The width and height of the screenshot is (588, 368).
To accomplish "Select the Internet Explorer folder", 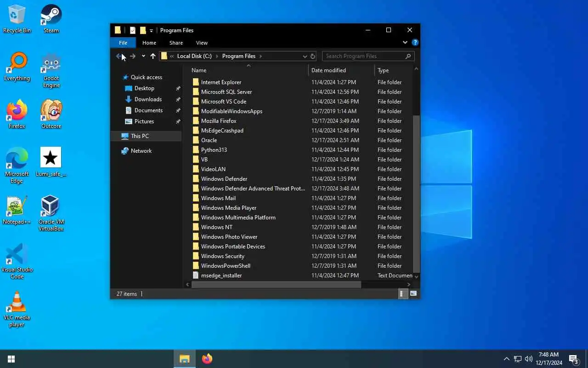I will [x=221, y=82].
